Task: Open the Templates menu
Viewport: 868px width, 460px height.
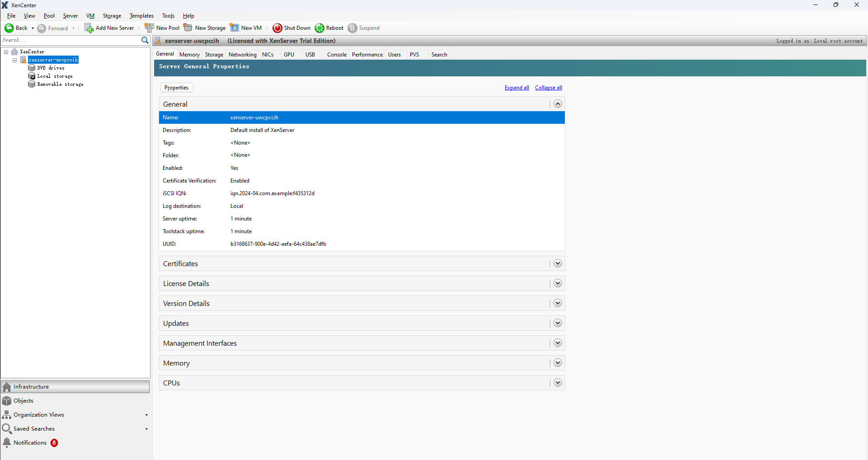Action: coord(141,15)
